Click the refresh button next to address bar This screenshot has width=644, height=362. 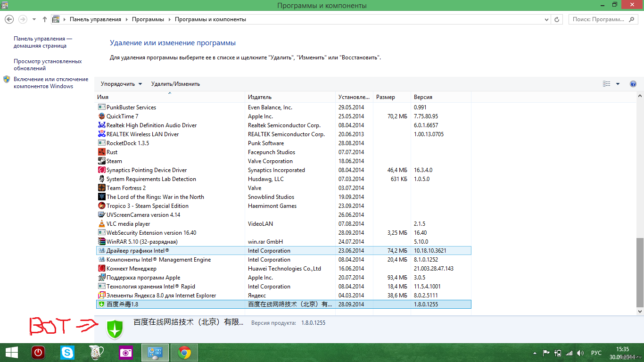pos(557,19)
